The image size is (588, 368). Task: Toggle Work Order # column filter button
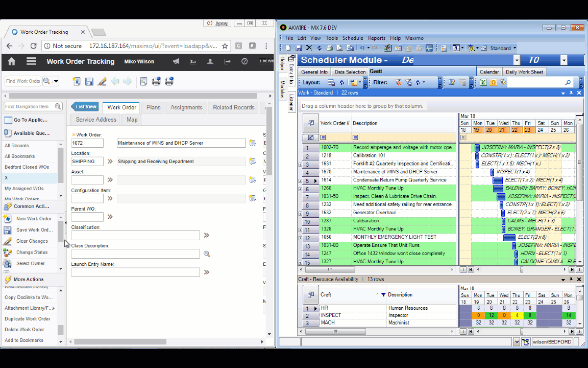(x=323, y=137)
